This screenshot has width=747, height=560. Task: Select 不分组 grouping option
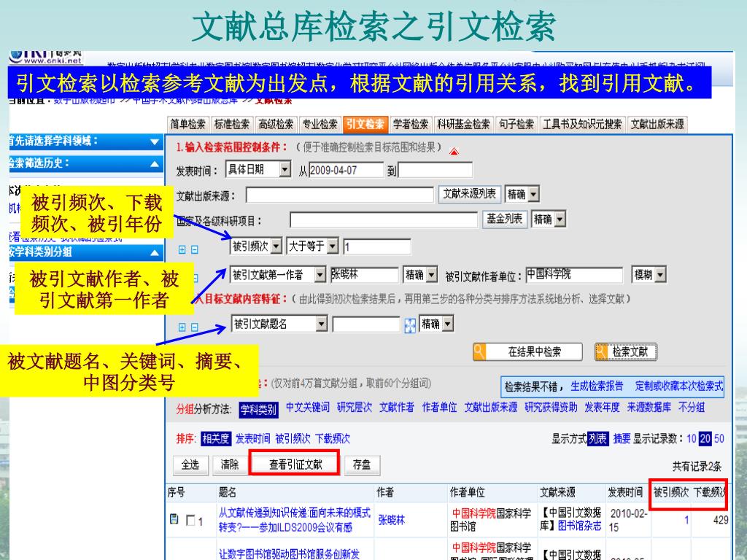click(692, 408)
